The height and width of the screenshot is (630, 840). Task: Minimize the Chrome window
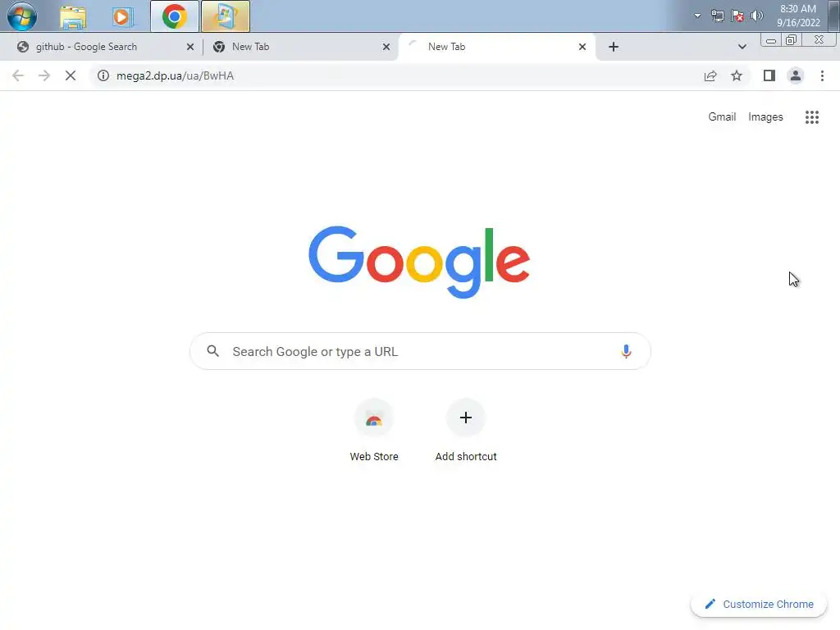(x=771, y=40)
